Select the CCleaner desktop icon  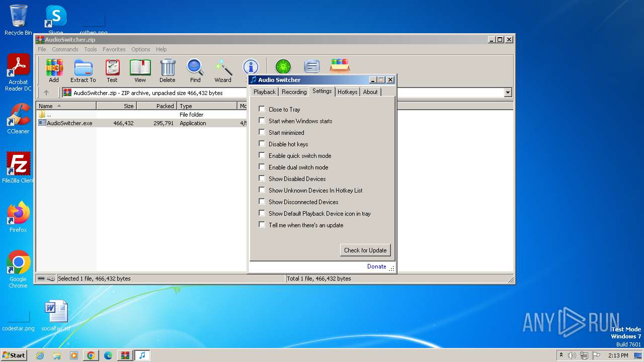click(18, 119)
